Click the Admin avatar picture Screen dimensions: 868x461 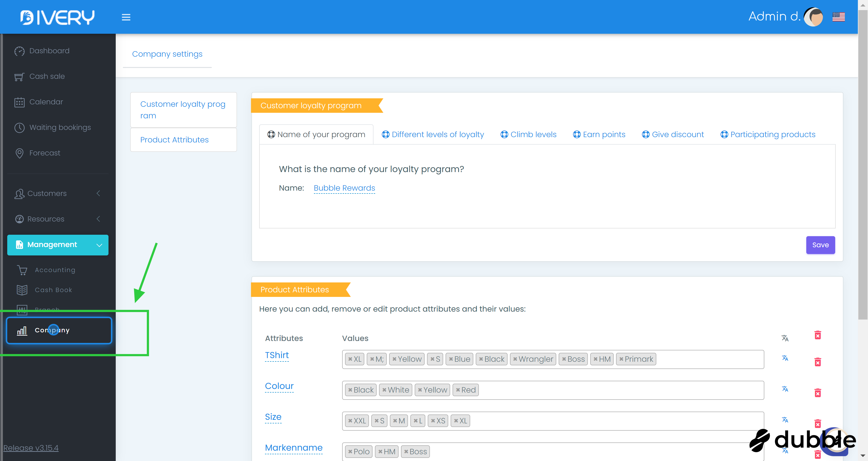click(x=814, y=16)
